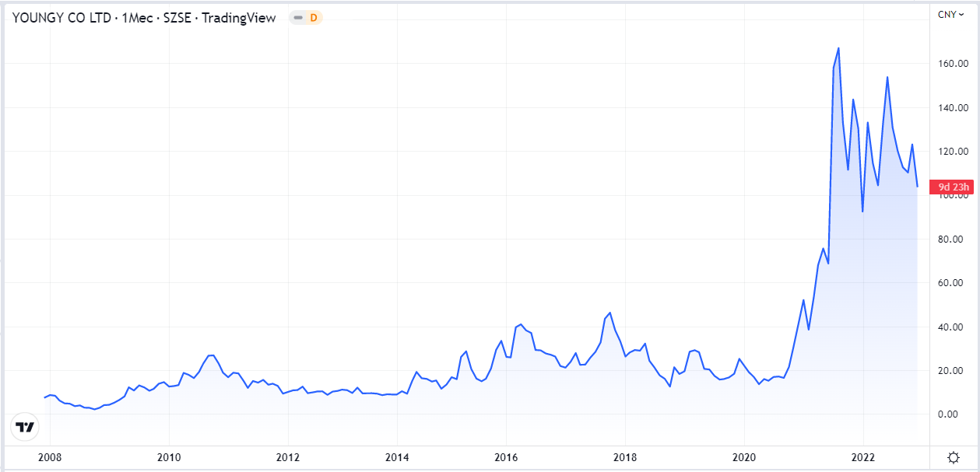Click the TradingView logo on the chart
This screenshot has height=472, width=980.
pos(26,427)
